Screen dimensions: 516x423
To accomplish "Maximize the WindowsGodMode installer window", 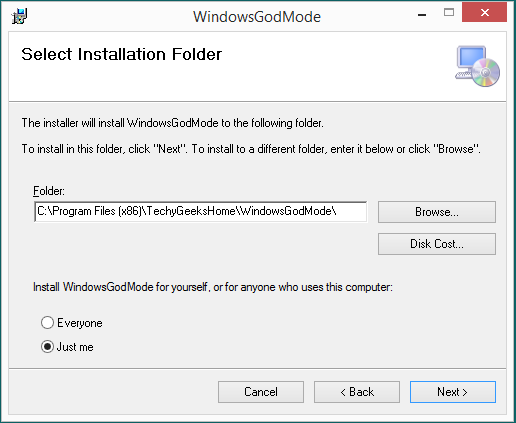I will point(449,13).
